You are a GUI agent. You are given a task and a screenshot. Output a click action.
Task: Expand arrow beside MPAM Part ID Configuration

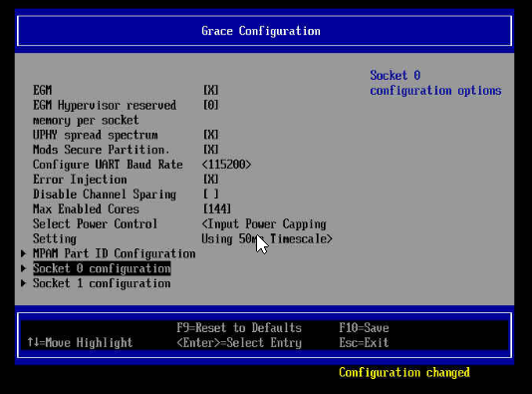click(x=23, y=253)
